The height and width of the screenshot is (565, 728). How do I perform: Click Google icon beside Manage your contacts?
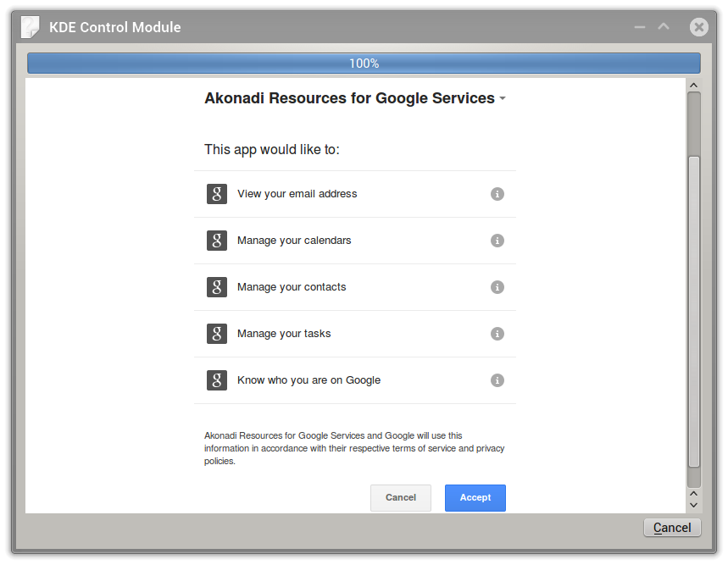click(x=217, y=287)
